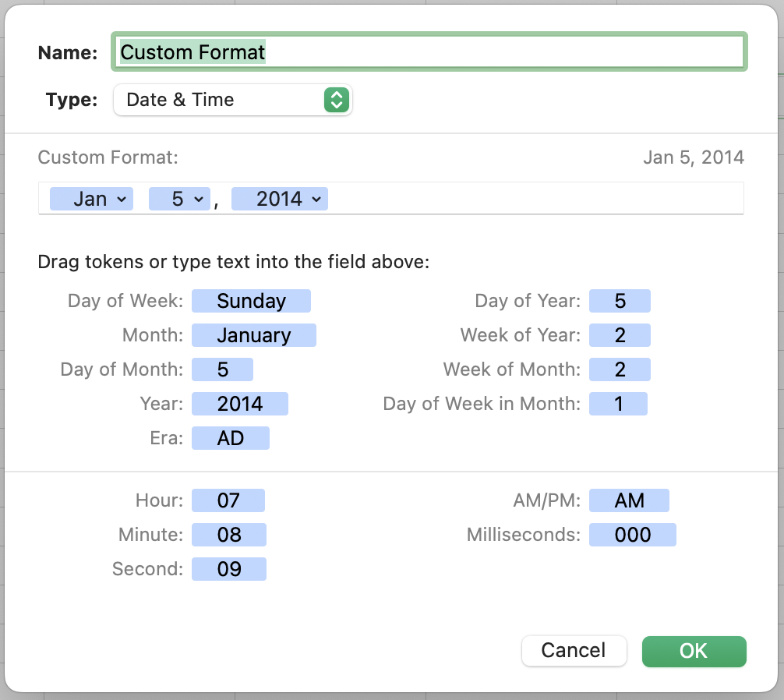Select the January month token
The width and height of the screenshot is (784, 700).
click(x=253, y=336)
